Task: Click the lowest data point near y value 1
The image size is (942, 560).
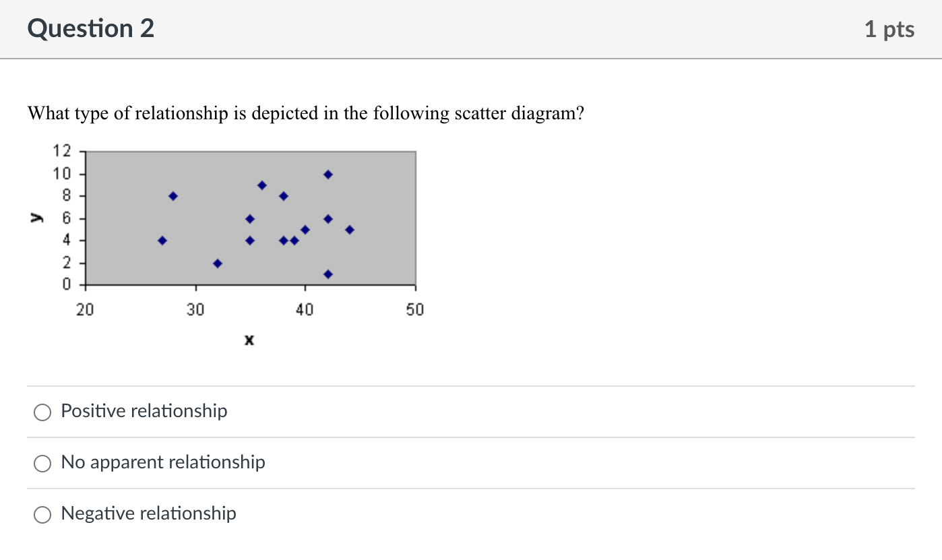Action: click(x=327, y=274)
